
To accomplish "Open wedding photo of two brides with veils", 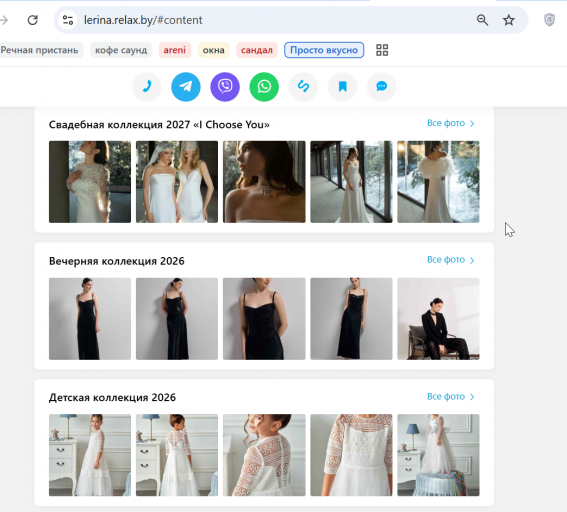I will (x=177, y=182).
